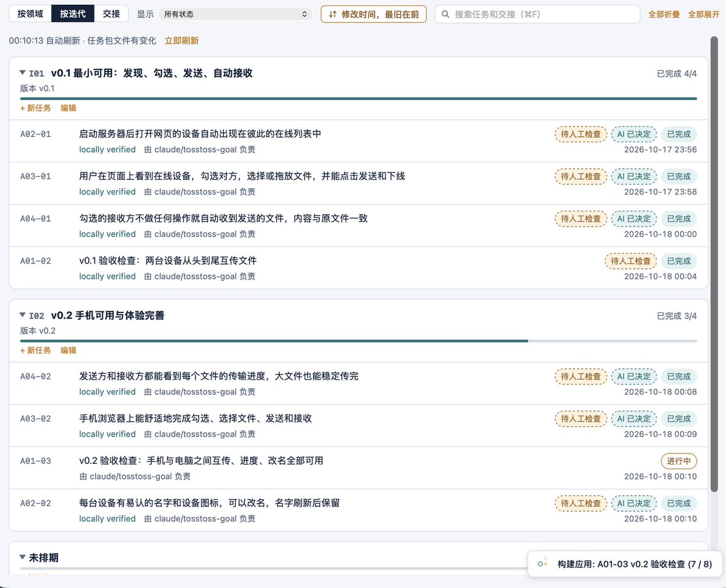Click locally verified label on A02-02
The height and width of the screenshot is (588, 726).
(107, 518)
